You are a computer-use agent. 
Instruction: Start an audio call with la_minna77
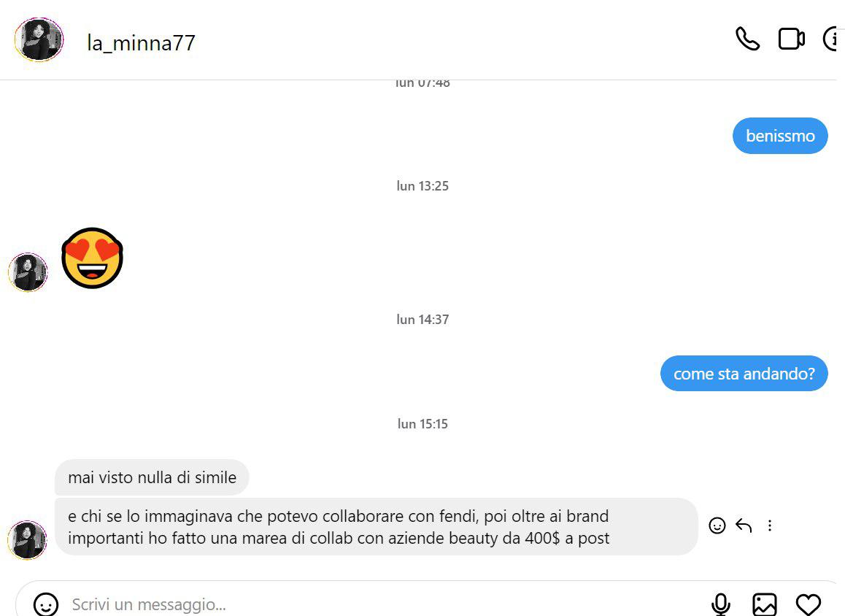[747, 39]
